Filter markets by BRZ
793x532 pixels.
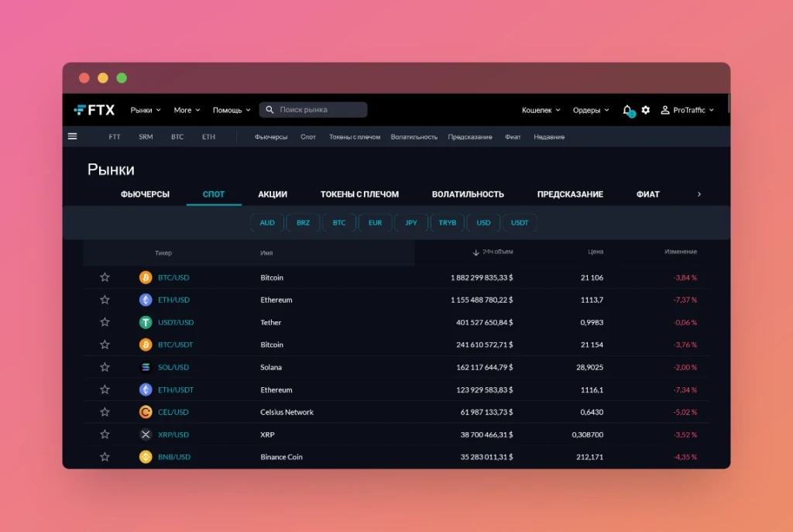click(303, 222)
